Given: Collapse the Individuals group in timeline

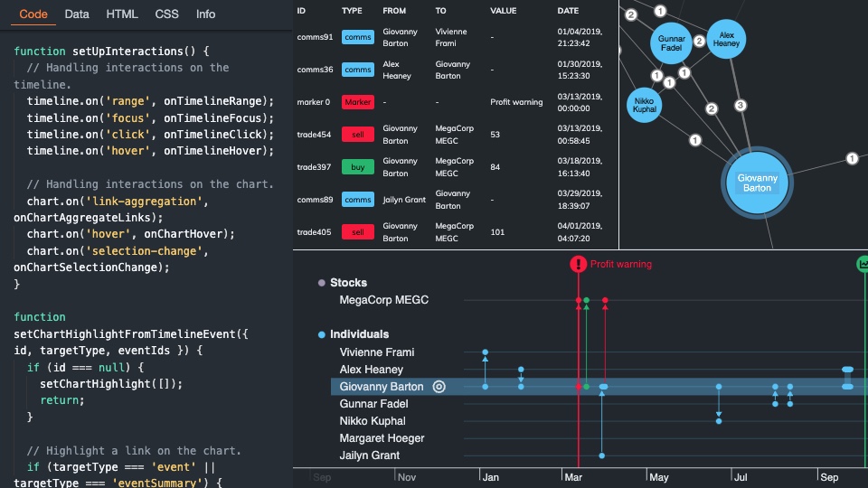Looking at the screenshot, I should [322, 334].
